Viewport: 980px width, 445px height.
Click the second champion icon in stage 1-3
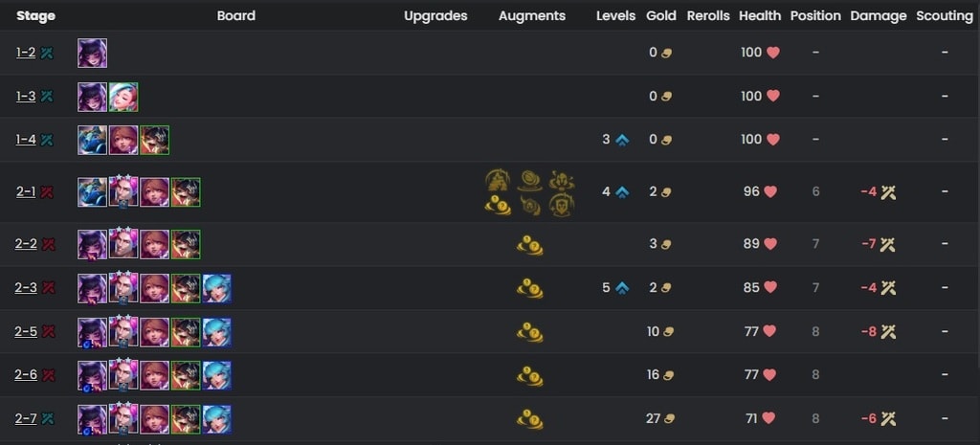123,97
